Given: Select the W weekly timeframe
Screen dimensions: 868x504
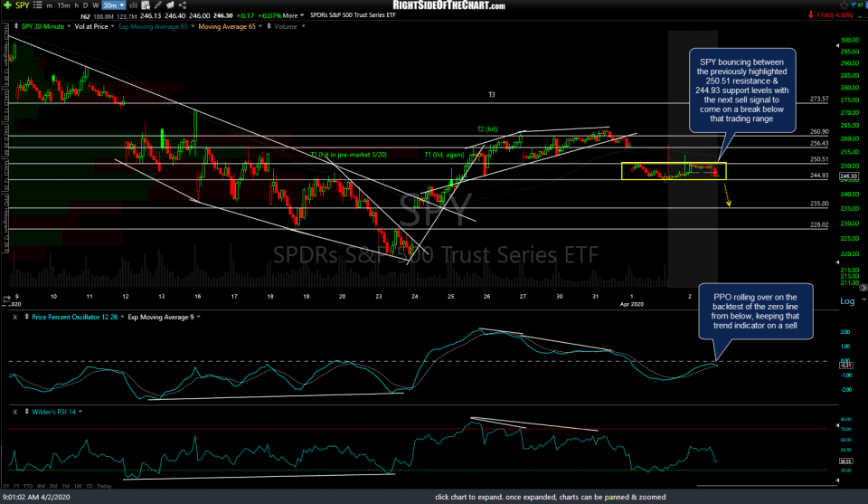Looking at the screenshot, I should 96,5.
